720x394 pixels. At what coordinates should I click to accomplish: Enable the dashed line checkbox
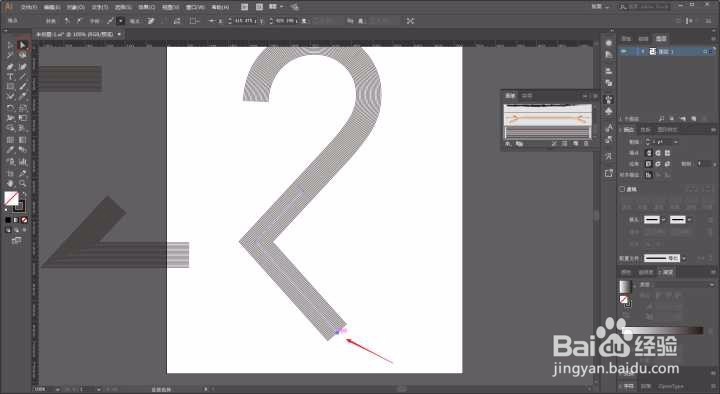(622, 189)
